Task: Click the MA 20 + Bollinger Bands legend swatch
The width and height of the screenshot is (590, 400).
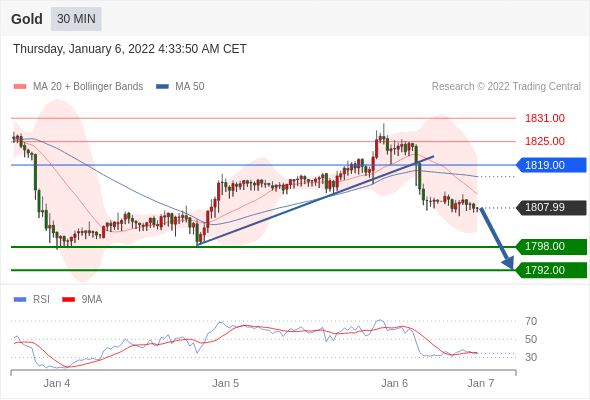Action: (20, 87)
